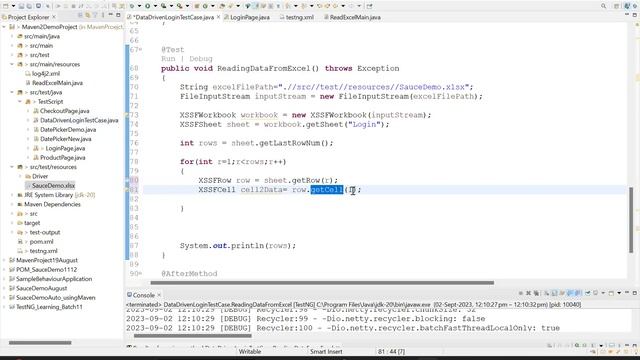
Task: Switch to the testng.xml editor tab
Action: pos(299,17)
